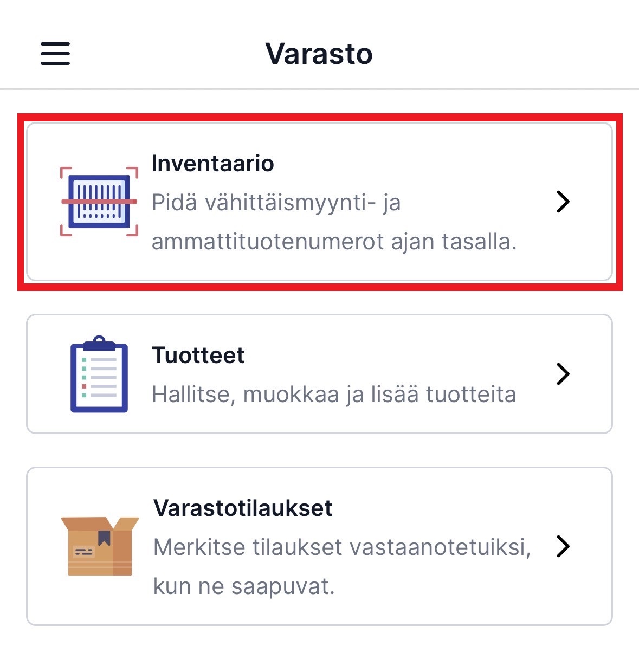Click the checklist icon in the Tuotteet card
639x672 pixels.
click(x=99, y=373)
